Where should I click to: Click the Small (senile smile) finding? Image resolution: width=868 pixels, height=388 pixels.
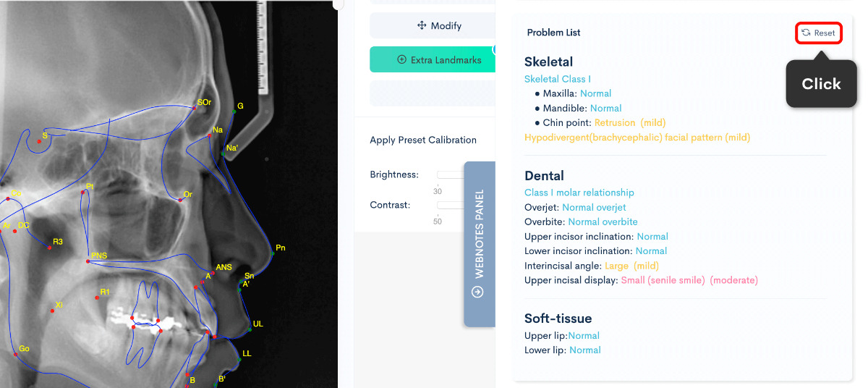point(663,279)
